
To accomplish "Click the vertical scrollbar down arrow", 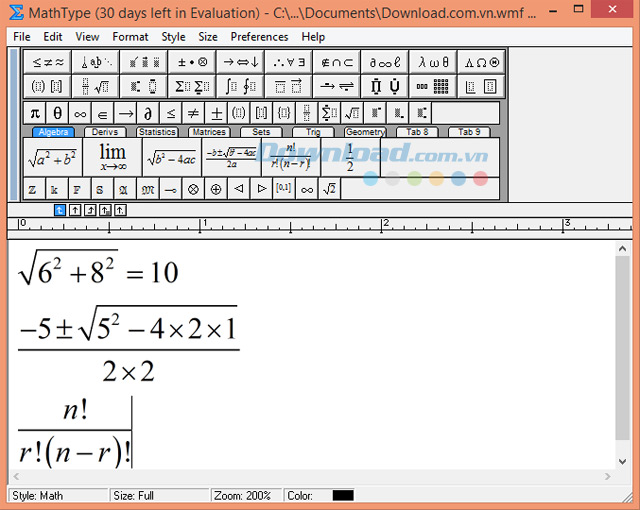I will coord(622,461).
